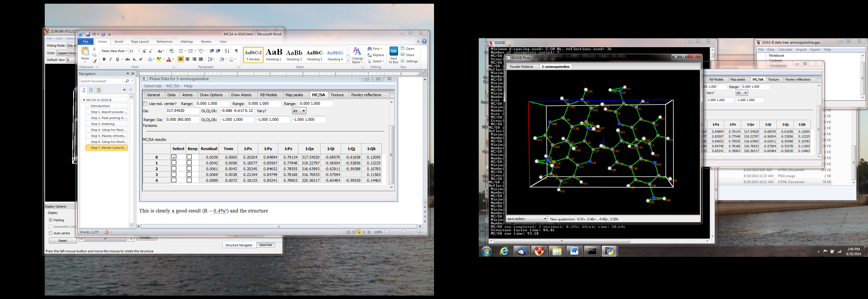Show paragraph marks
Image resolution: width=868 pixels, height=299 pixels.
click(x=237, y=51)
